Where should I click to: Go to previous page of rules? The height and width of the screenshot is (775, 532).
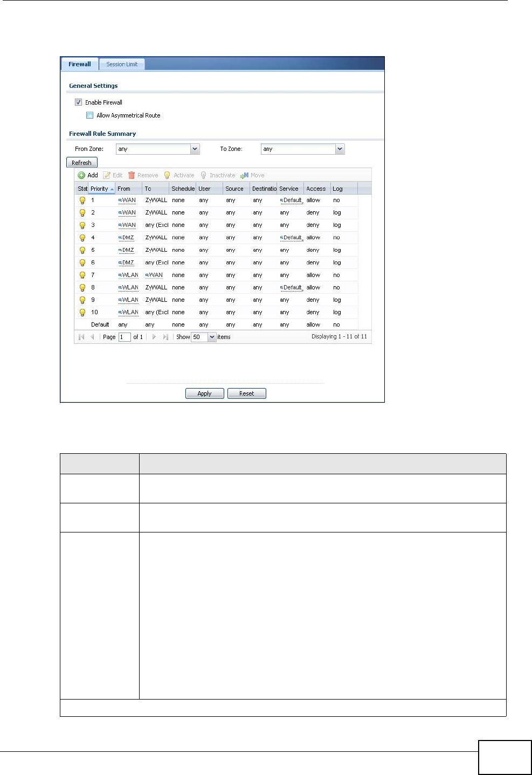click(92, 337)
